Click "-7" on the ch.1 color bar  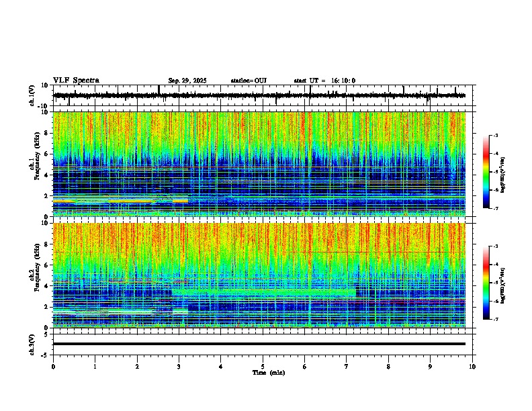coord(495,208)
